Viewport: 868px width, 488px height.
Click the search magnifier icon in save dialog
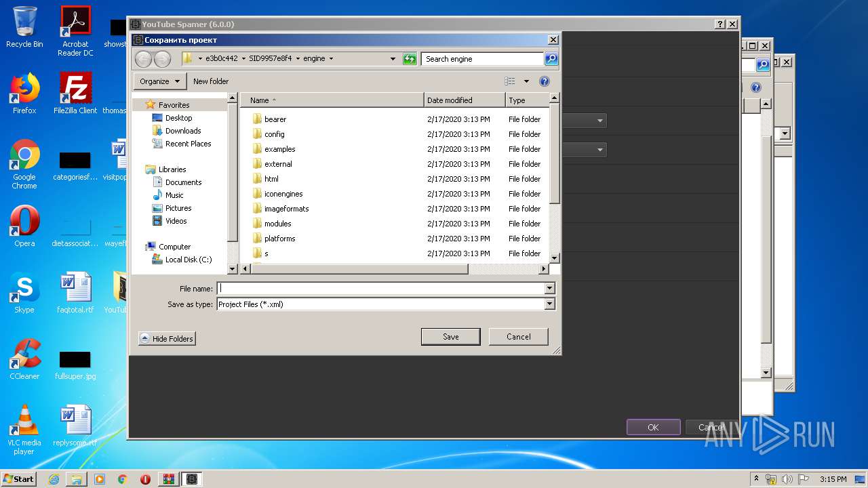tap(551, 59)
